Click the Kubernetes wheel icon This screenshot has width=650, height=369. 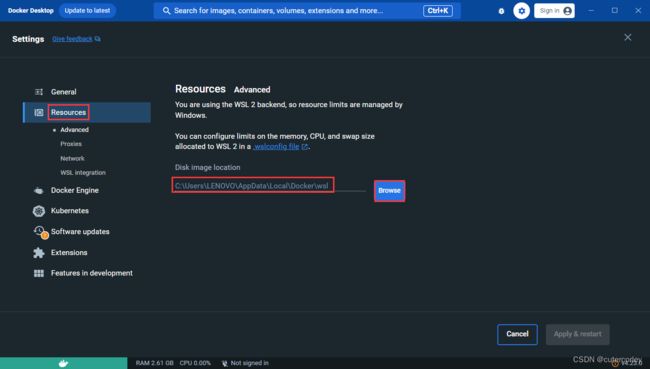point(39,211)
